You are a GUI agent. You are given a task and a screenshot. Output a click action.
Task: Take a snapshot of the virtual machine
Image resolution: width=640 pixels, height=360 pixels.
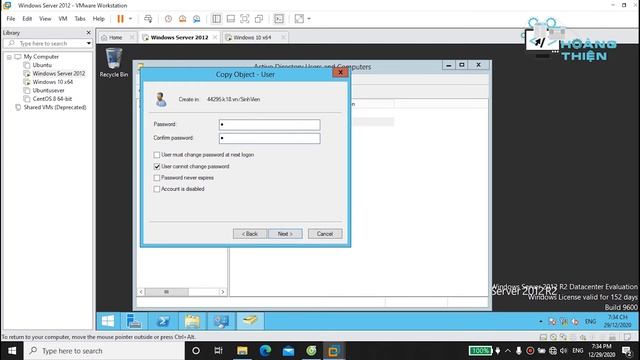click(168, 19)
